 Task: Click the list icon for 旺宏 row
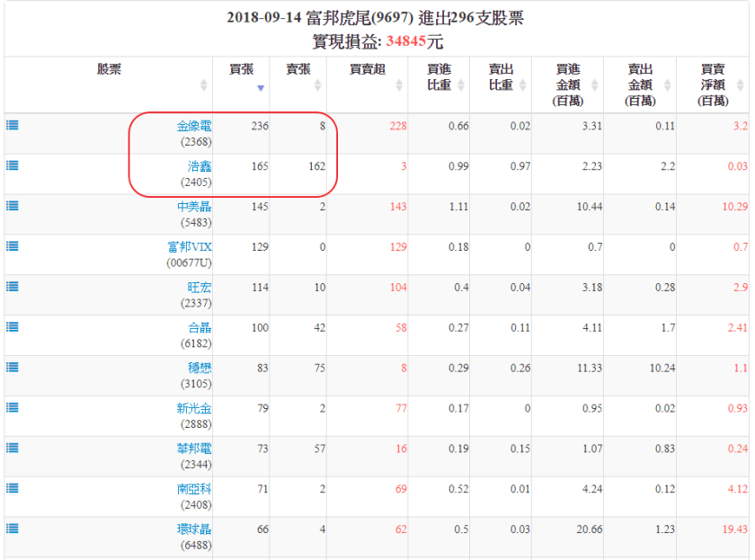pyautogui.click(x=13, y=287)
